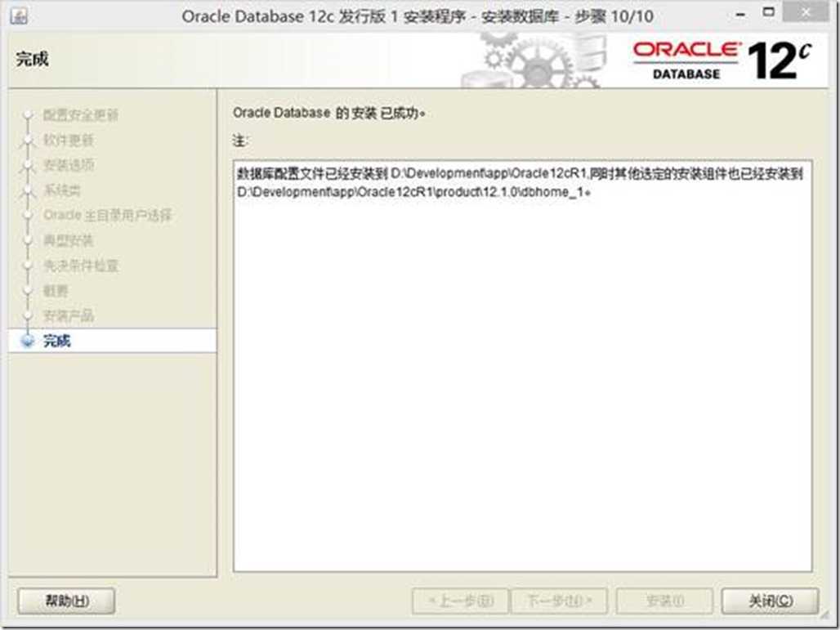
Task: Select the 概要 step
Action: click(56, 291)
